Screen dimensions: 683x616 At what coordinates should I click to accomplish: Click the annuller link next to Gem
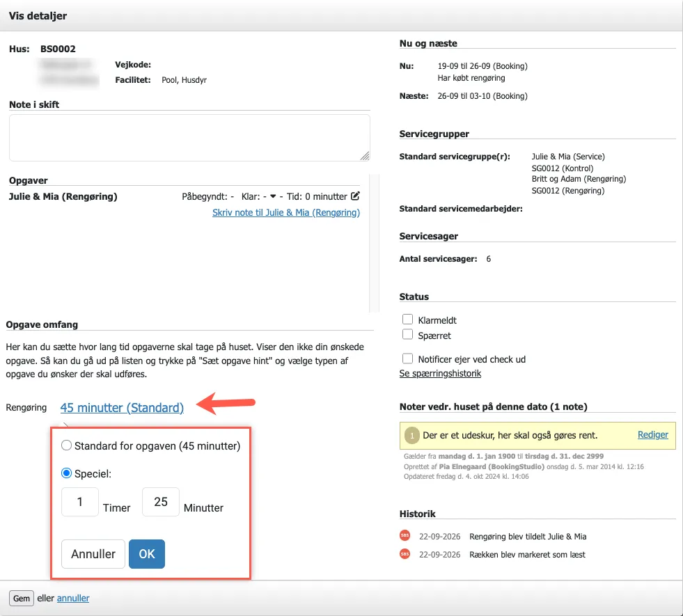[73, 598]
